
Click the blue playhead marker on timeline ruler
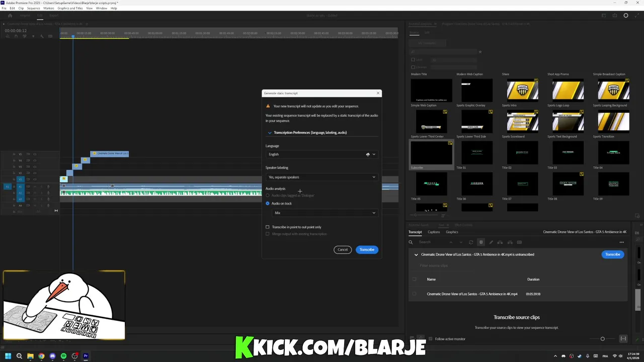(x=73, y=36)
